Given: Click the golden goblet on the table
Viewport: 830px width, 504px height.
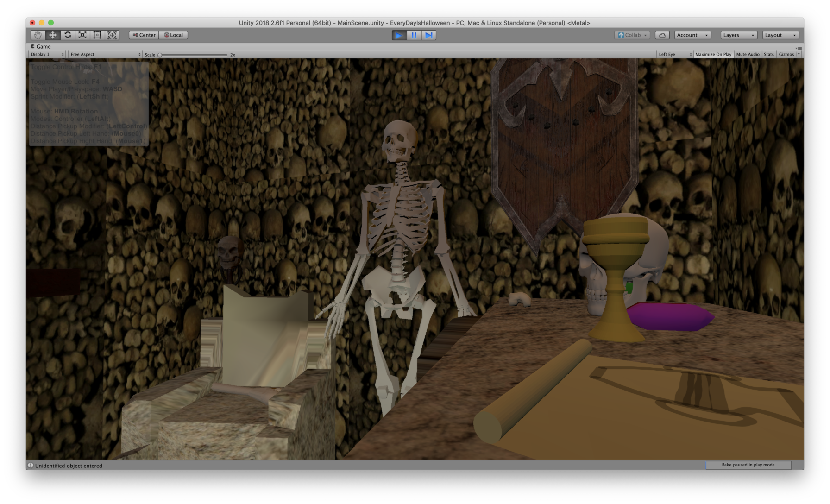Looking at the screenshot, I should tap(616, 278).
